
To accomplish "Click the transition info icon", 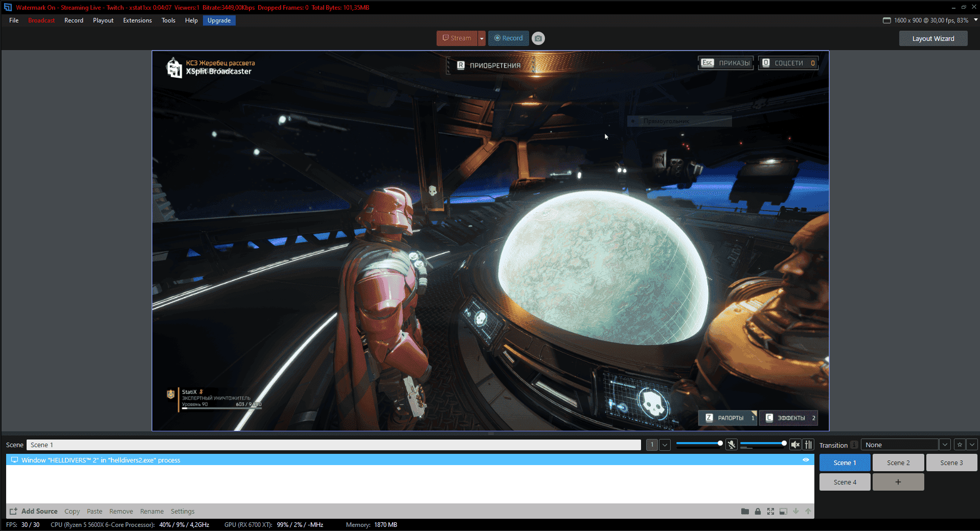I will [854, 445].
